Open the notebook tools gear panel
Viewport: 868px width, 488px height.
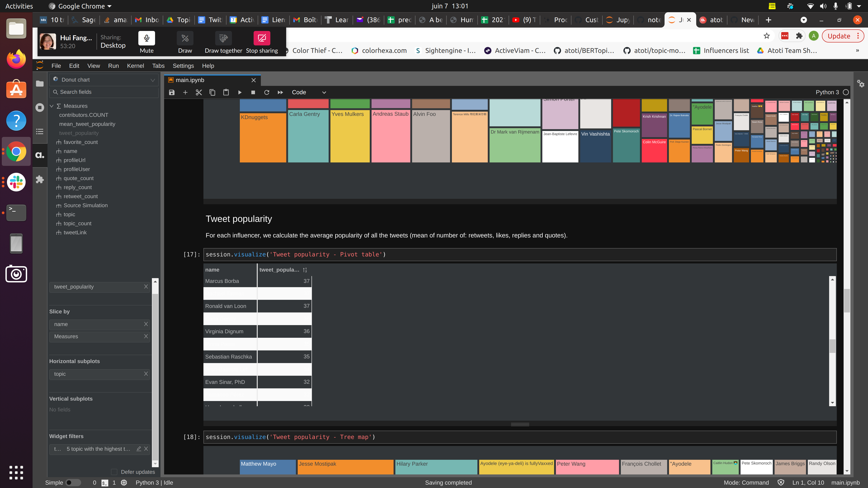[x=861, y=84]
